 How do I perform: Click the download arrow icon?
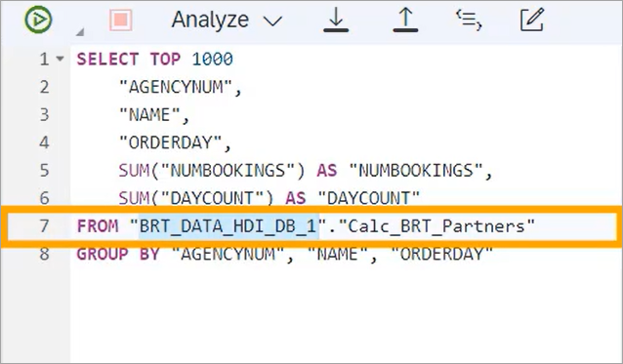tap(336, 20)
